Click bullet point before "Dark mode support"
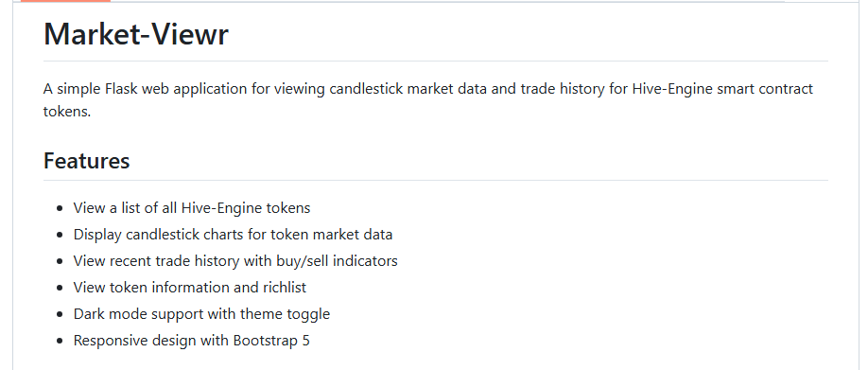868x370 pixels. pyautogui.click(x=60, y=314)
